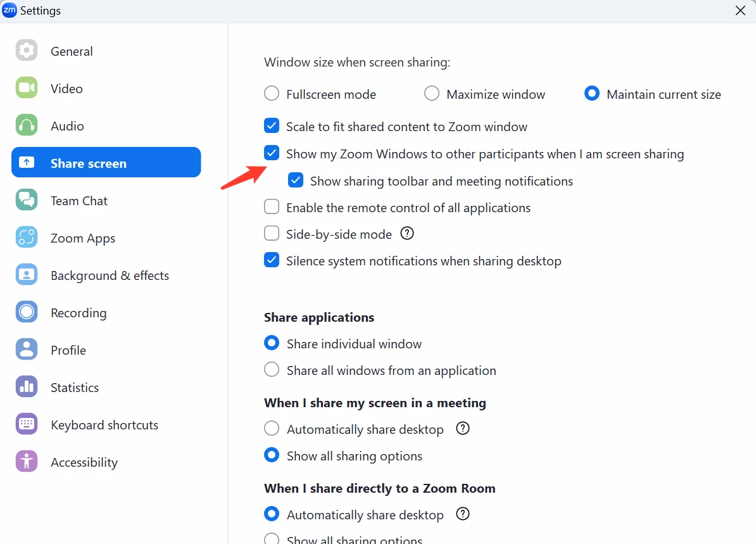This screenshot has height=544, width=756.
Task: Click the Recording circle icon
Action: pyautogui.click(x=27, y=312)
